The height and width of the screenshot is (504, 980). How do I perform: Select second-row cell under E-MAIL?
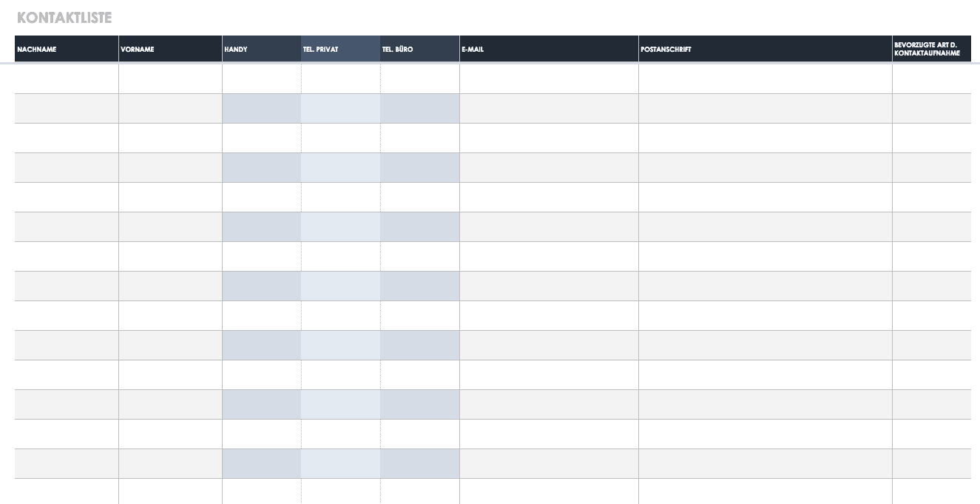(x=549, y=109)
